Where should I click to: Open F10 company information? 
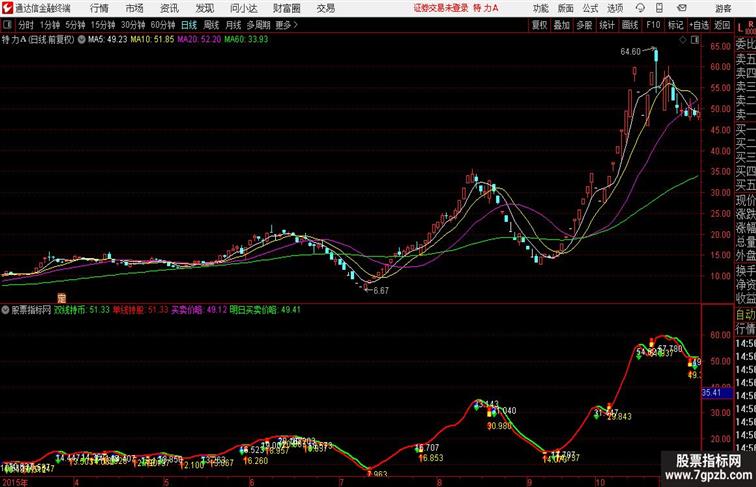coord(653,25)
